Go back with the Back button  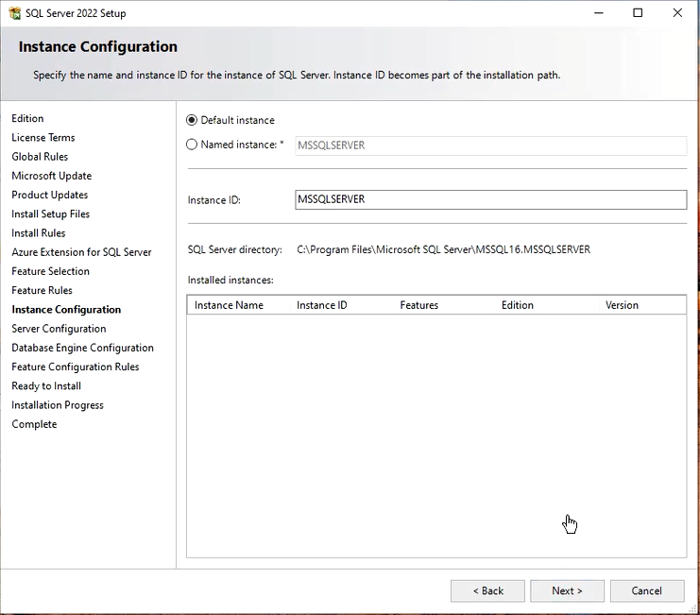pos(487,590)
